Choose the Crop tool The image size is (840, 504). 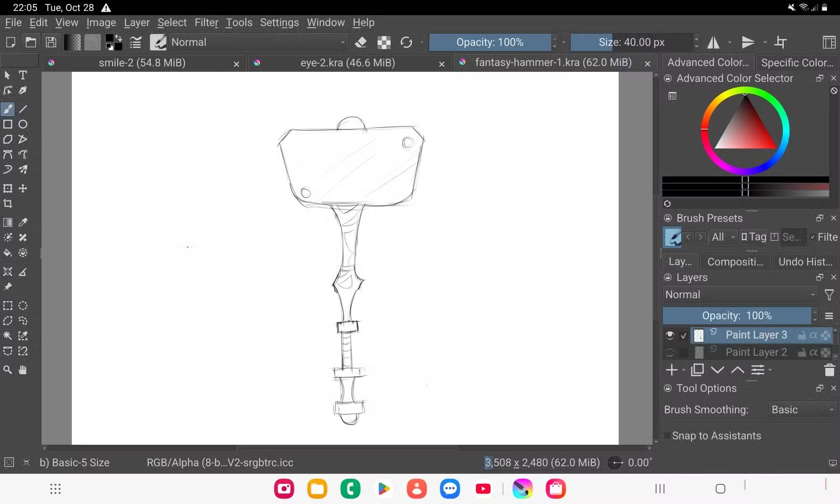tap(8, 204)
